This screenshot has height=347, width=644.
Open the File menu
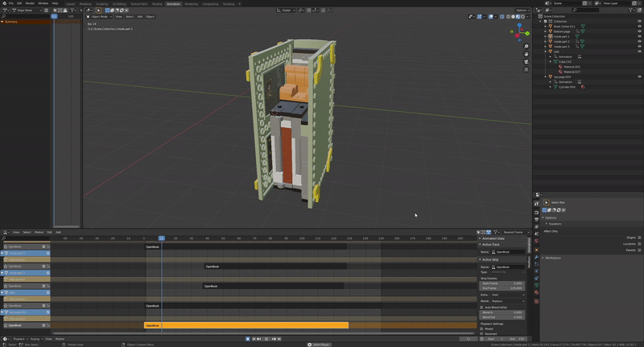tap(11, 3)
